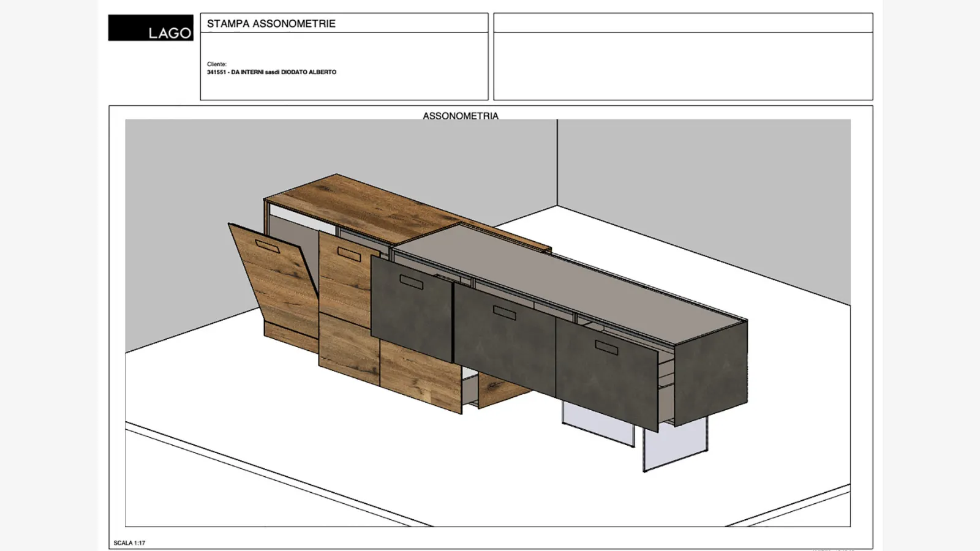Click the right glass support leg
Viewport: 980px width, 551px height.
pyautogui.click(x=674, y=446)
